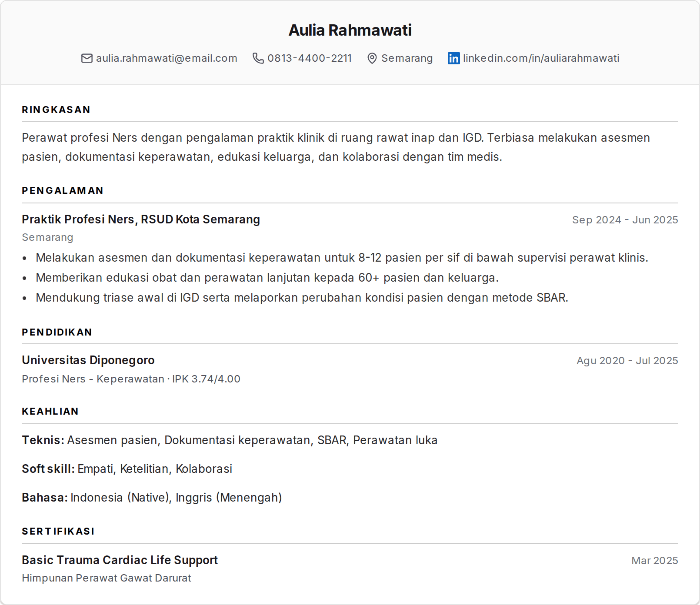Click Semarang under the job title

pyautogui.click(x=47, y=237)
